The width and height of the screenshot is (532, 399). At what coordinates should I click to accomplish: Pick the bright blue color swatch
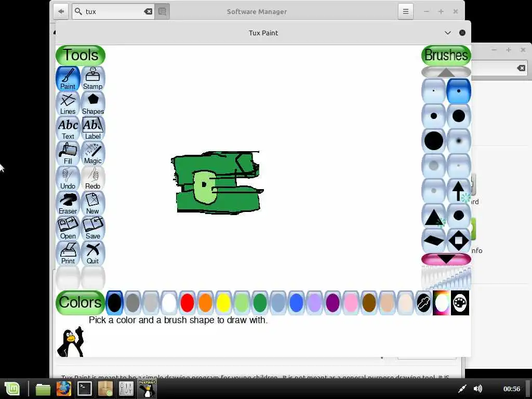click(x=296, y=303)
